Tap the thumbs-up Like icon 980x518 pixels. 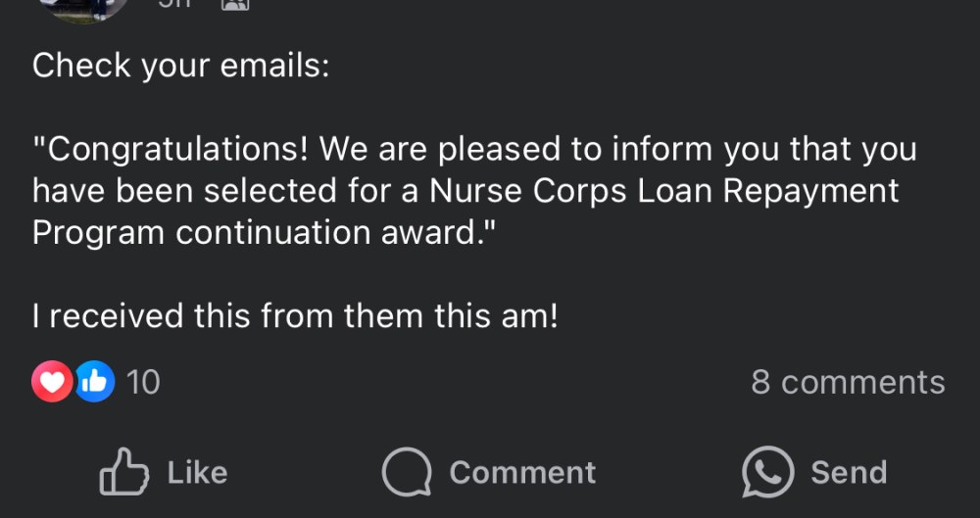(x=123, y=472)
